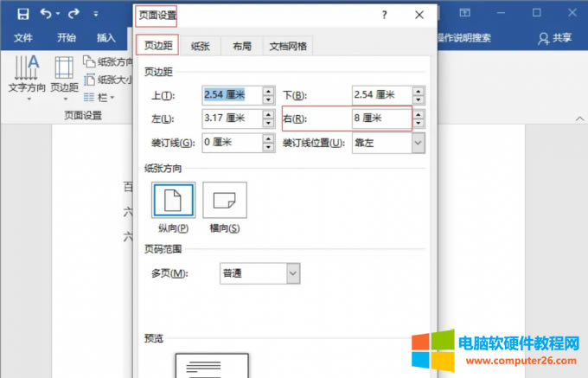Expand the 装订线位置 gutter position dropdown
This screenshot has width=588, height=378.
(419, 143)
